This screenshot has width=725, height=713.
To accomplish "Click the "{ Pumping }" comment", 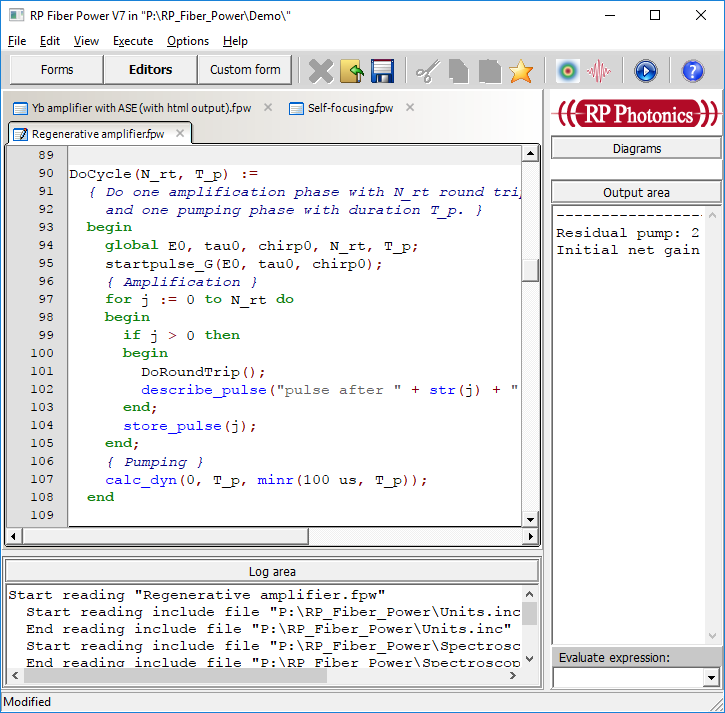I will point(154,461).
